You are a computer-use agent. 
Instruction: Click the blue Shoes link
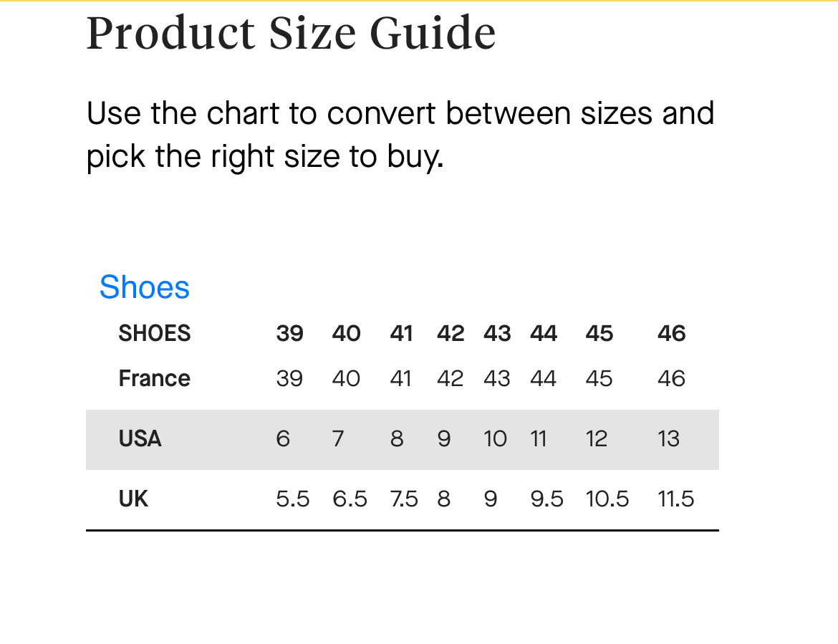[145, 287]
